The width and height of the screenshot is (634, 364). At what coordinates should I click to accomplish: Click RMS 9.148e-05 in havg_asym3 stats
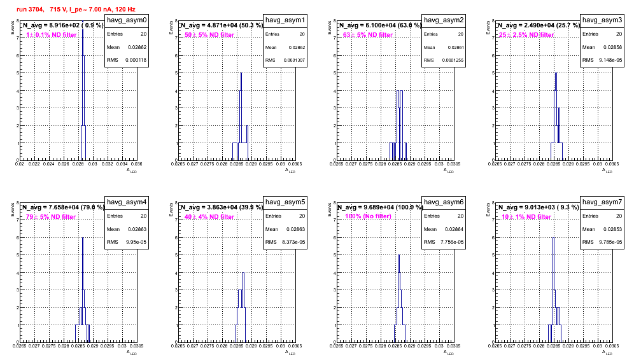(x=602, y=60)
